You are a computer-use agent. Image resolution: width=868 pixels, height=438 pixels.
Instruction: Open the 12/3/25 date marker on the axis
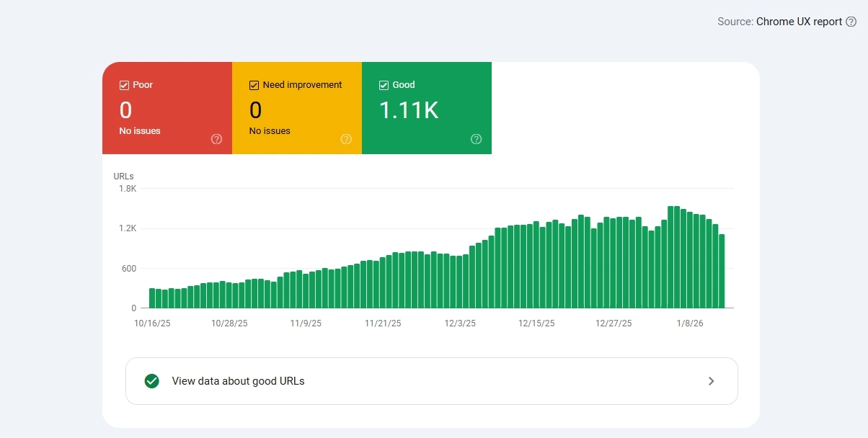click(459, 323)
